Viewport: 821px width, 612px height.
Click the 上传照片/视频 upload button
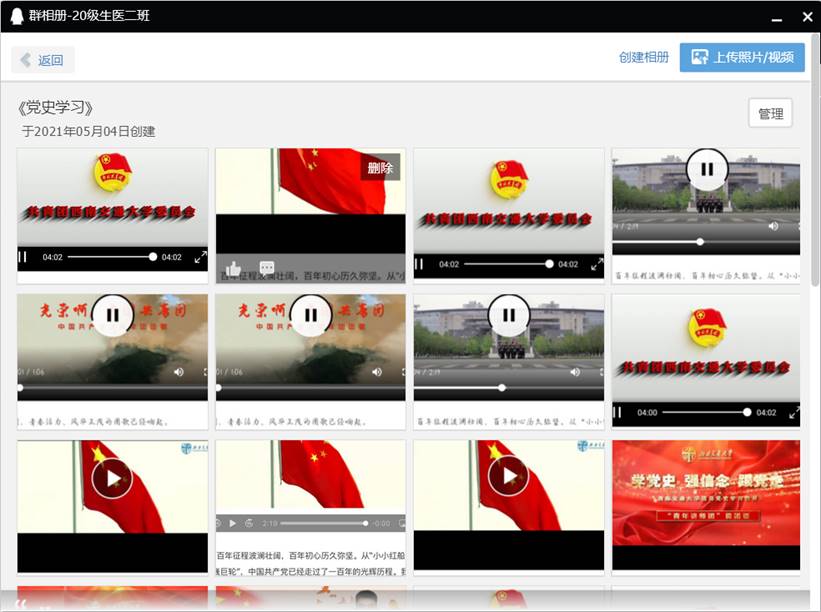pyautogui.click(x=742, y=58)
